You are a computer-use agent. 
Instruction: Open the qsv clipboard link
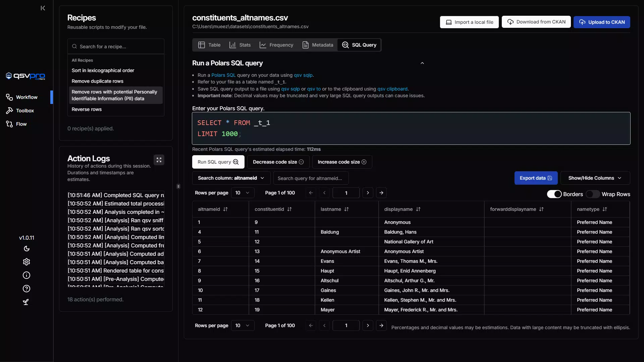pos(392,89)
